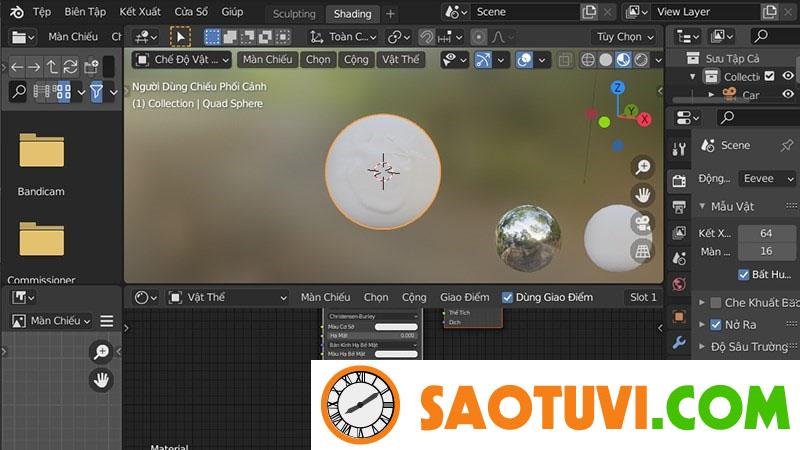Viewport: 800px width, 450px height.
Task: Uncheck the 'Nở Ra' checkbox
Action: 715,324
